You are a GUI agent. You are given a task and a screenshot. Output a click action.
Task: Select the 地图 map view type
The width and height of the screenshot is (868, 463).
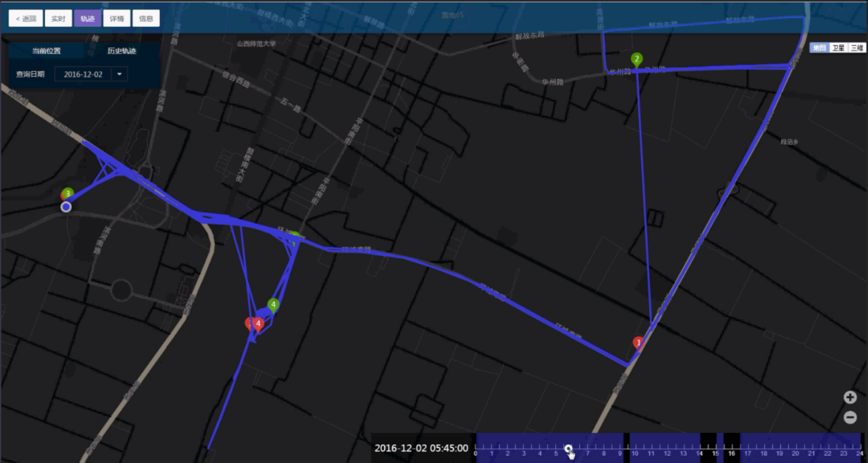(x=819, y=48)
